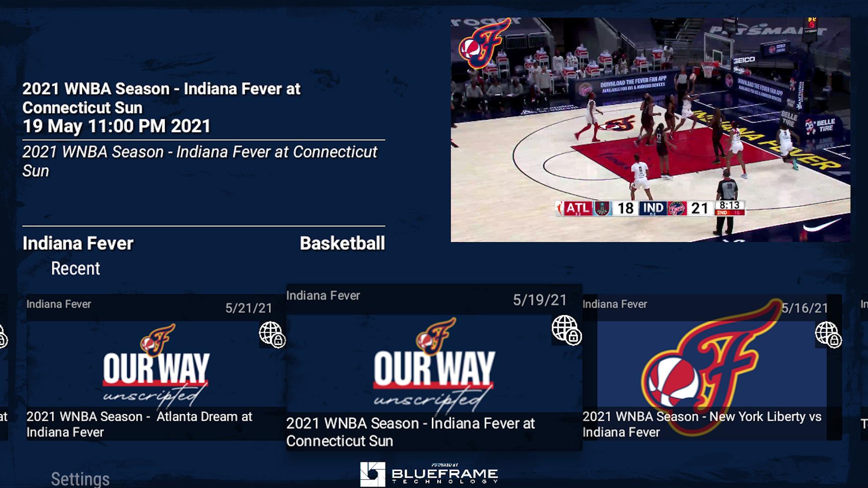Click the 5/19/21 date on middle card
The width and height of the screenshot is (868, 488).
point(540,300)
